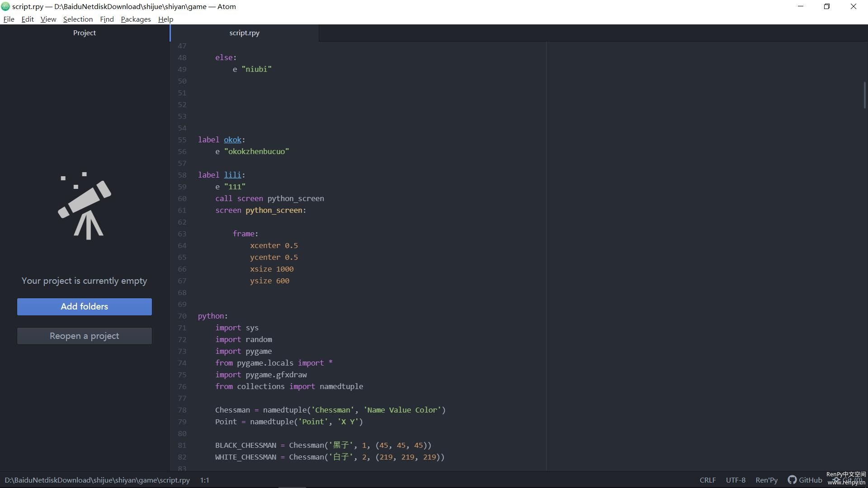Click the okok label link on line 55
The width and height of the screenshot is (868, 488).
(x=232, y=140)
